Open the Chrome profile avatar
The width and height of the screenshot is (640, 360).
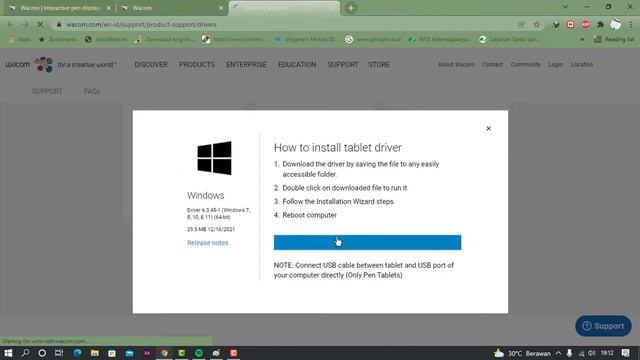pos(616,24)
